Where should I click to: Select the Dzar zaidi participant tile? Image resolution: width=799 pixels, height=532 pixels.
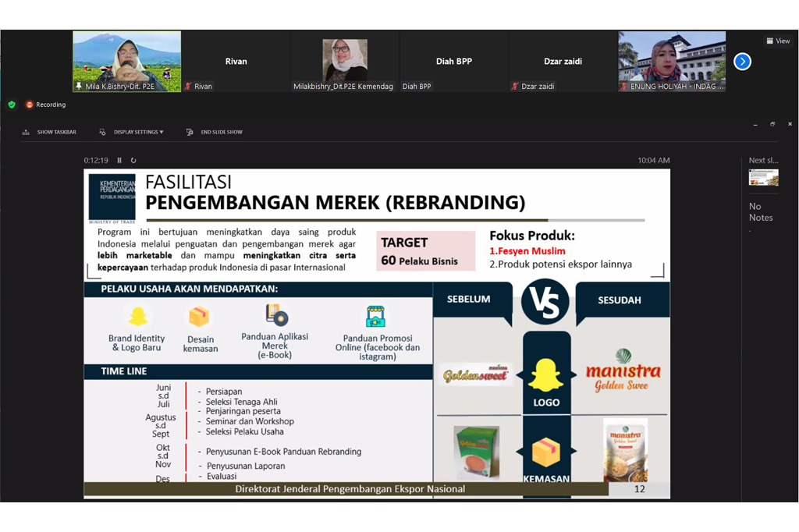(x=563, y=61)
